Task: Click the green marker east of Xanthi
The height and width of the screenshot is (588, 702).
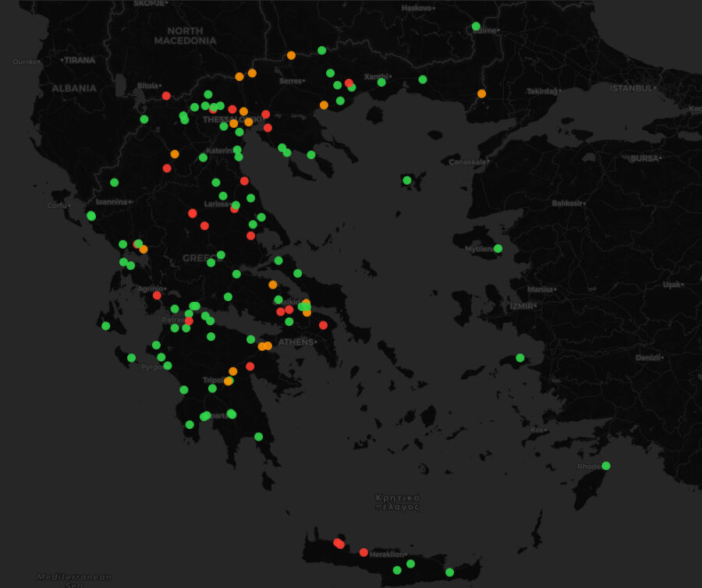Action: click(x=423, y=80)
